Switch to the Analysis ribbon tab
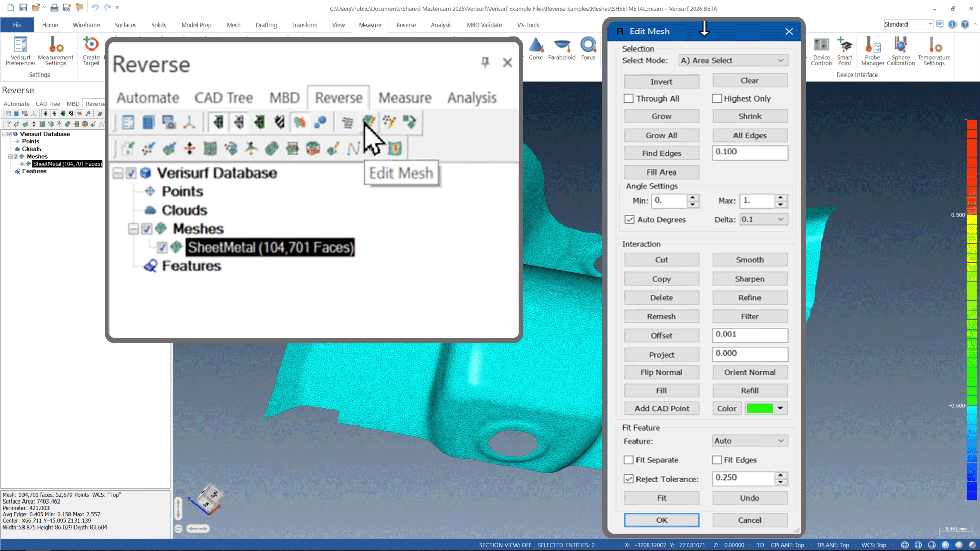The width and height of the screenshot is (980, 551). tap(441, 25)
